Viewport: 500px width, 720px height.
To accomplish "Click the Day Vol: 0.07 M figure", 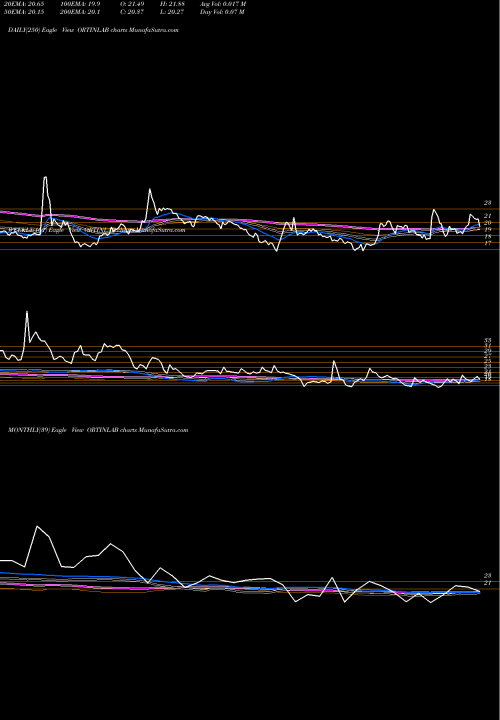I will click(222, 12).
